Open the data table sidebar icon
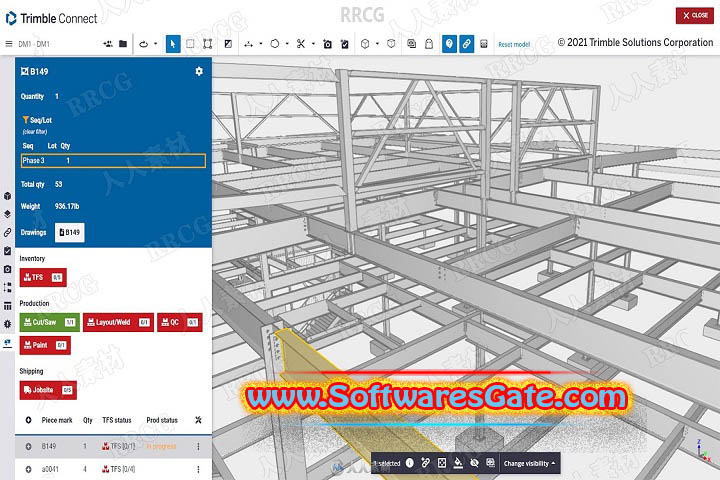The width and height of the screenshot is (720, 480). 7,306
